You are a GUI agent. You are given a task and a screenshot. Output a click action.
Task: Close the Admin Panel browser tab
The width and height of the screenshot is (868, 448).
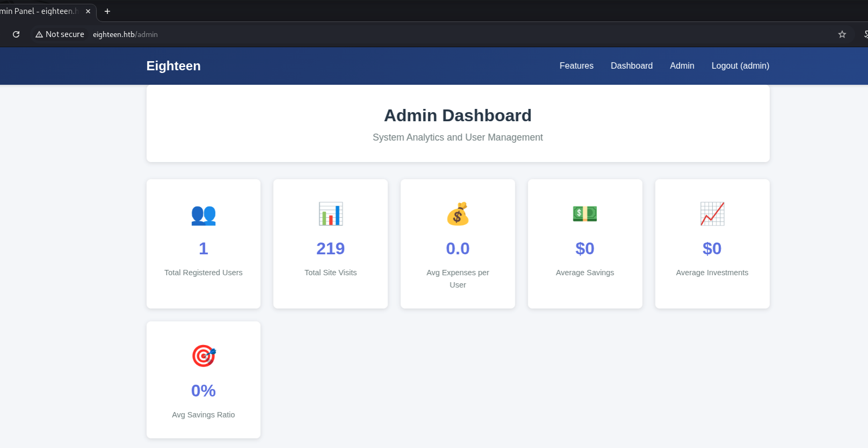click(88, 11)
